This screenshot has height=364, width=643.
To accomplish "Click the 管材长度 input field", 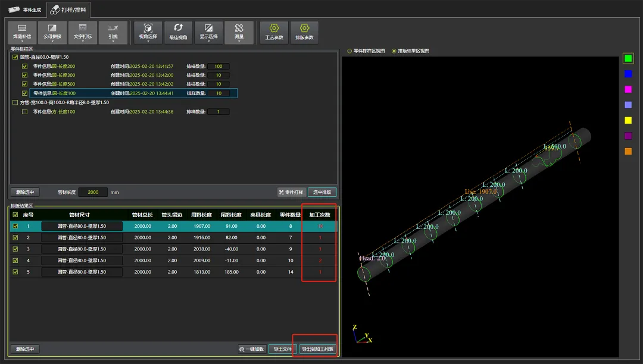I will pos(93,192).
